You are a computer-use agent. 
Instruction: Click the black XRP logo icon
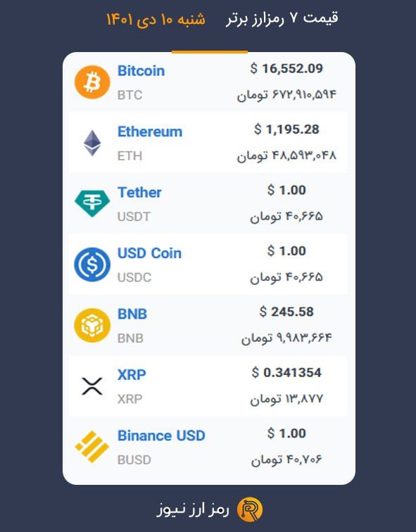(x=92, y=386)
